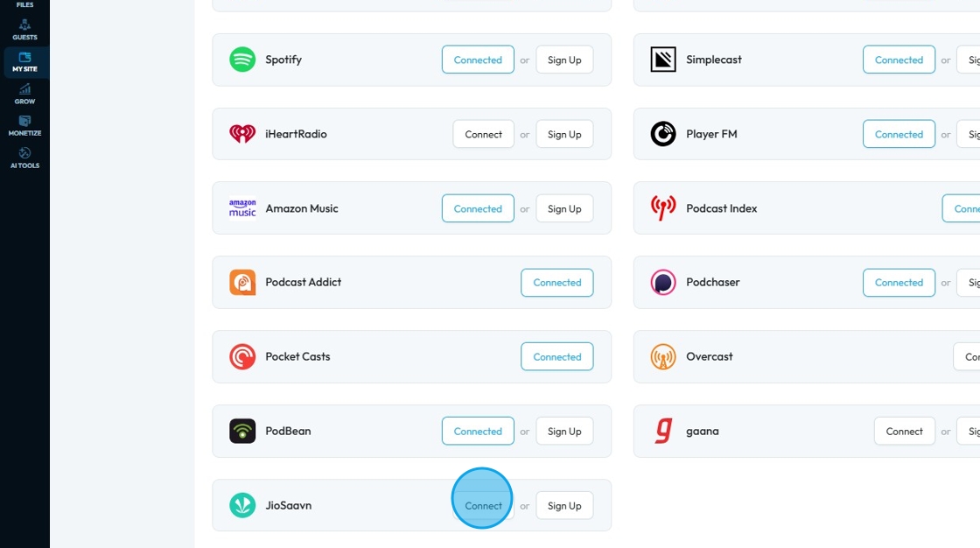Click Connected button for Podcast Addict
The height and width of the screenshot is (548, 980).
coord(556,282)
